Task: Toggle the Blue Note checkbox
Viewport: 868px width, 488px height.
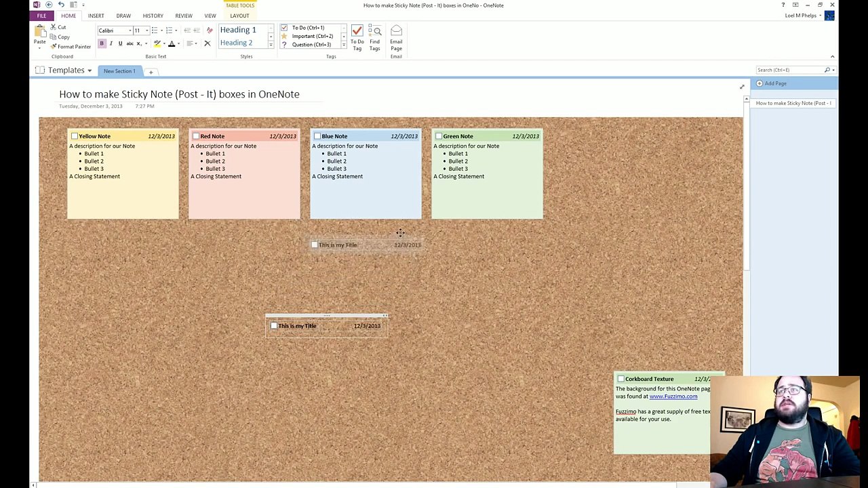Action: point(317,136)
